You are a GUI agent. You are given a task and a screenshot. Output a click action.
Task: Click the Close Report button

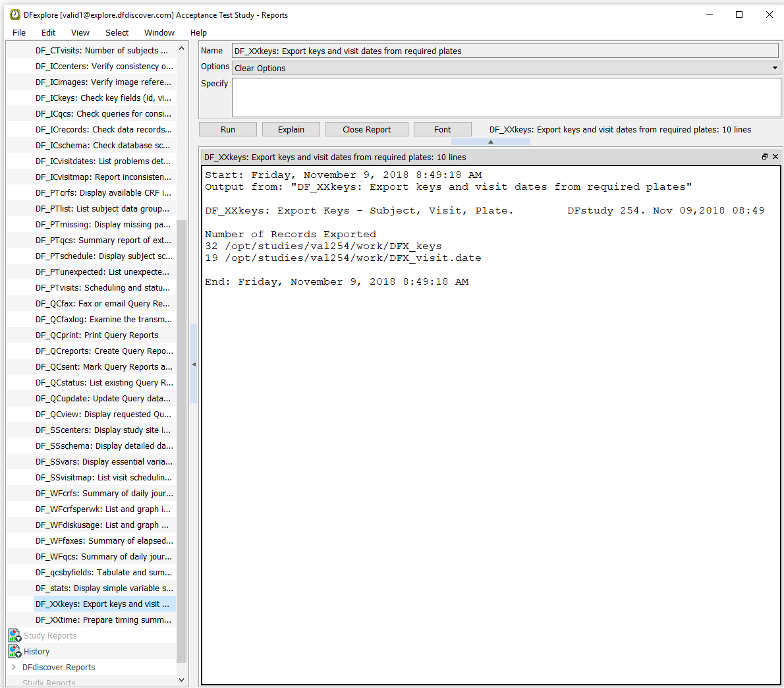click(366, 129)
